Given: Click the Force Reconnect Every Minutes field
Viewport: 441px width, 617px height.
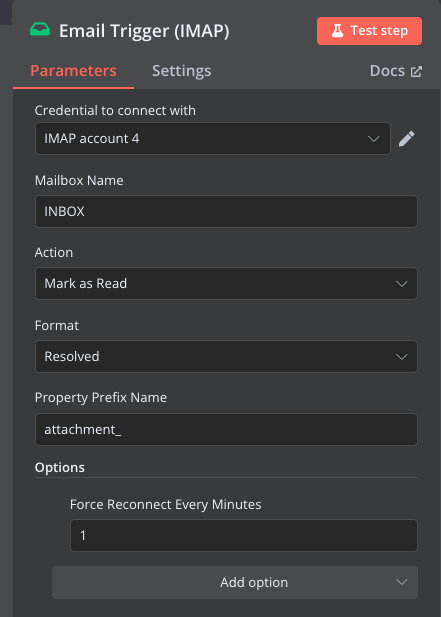Looking at the screenshot, I should click(244, 536).
